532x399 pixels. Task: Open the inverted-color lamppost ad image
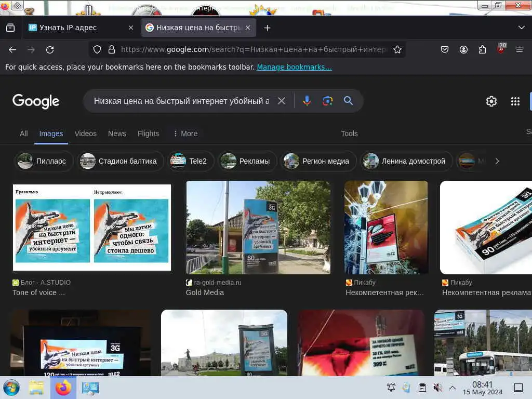pos(386,228)
